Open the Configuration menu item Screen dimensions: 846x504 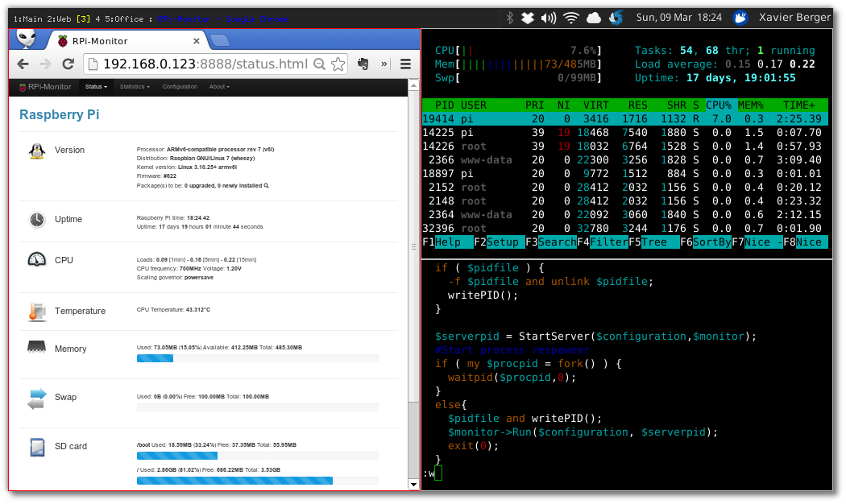click(180, 87)
